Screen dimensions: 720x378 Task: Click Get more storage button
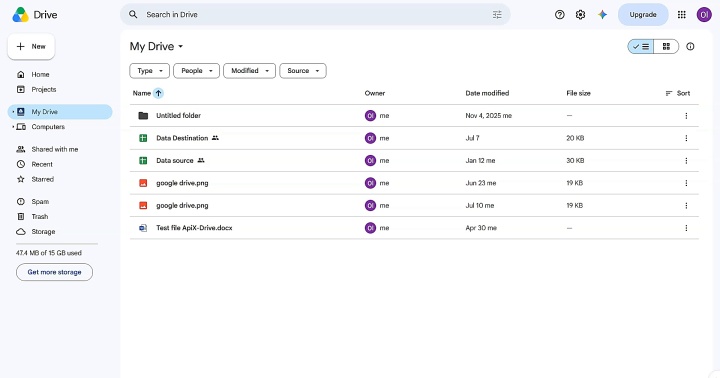(x=54, y=272)
